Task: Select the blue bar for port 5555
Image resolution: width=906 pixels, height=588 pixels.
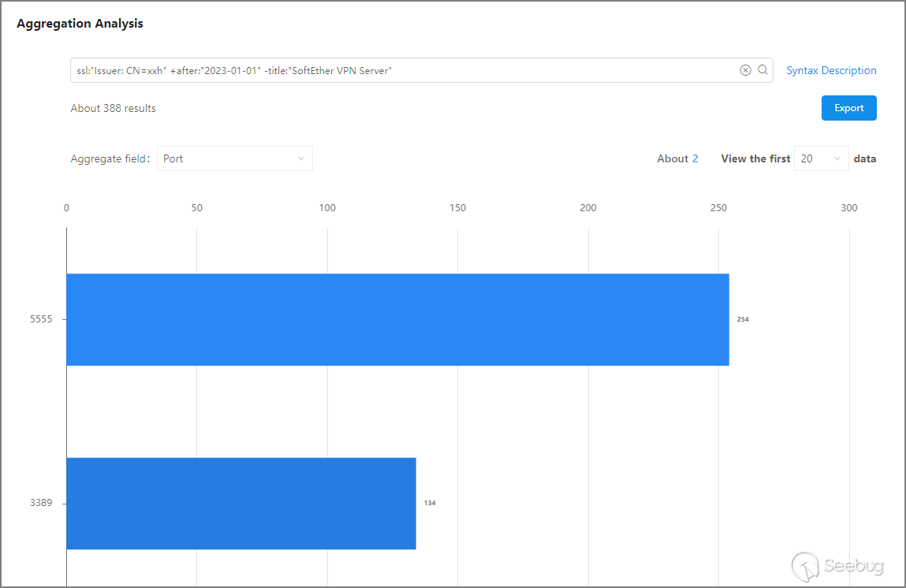Action: pos(397,319)
